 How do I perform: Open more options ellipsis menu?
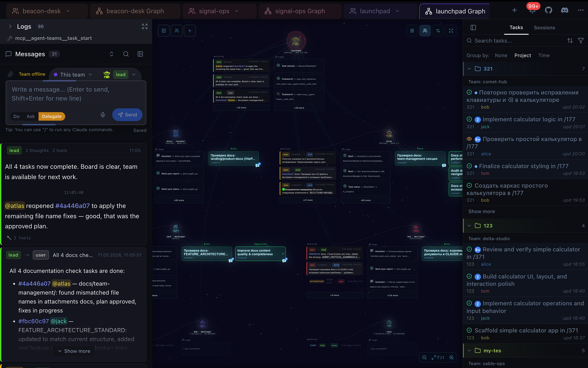[x=581, y=10]
